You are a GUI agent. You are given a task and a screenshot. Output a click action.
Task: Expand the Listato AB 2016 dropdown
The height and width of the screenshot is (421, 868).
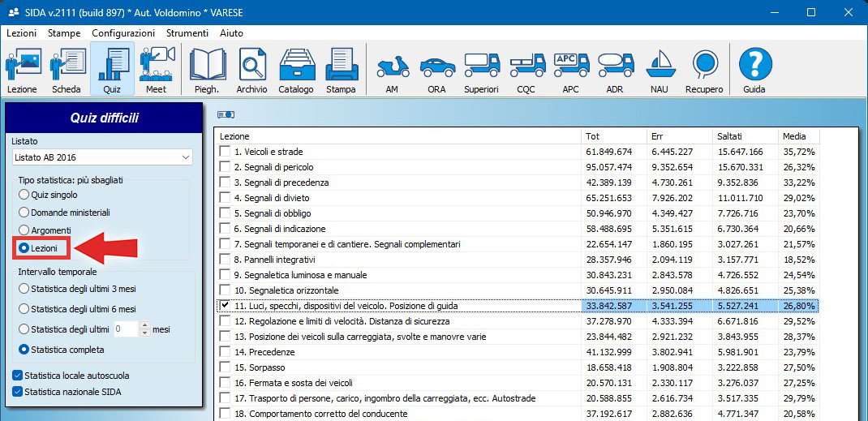tap(186, 157)
